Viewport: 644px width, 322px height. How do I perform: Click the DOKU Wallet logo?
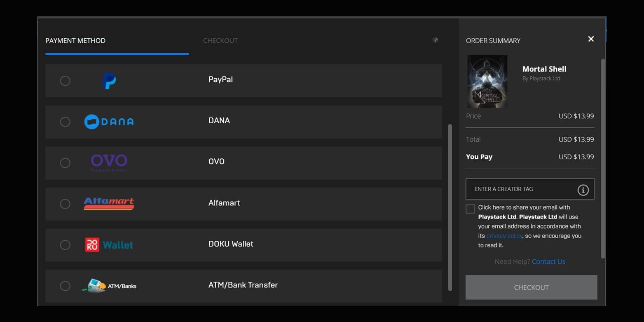109,245
